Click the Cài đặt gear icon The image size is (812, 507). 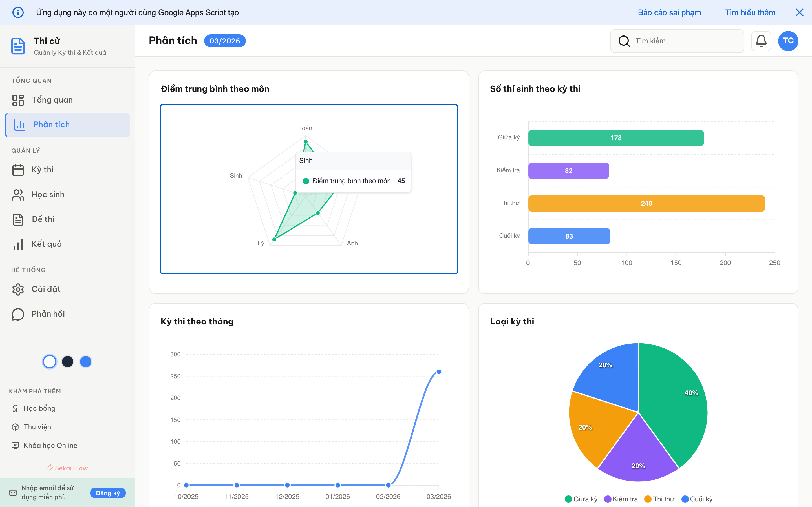(x=18, y=289)
